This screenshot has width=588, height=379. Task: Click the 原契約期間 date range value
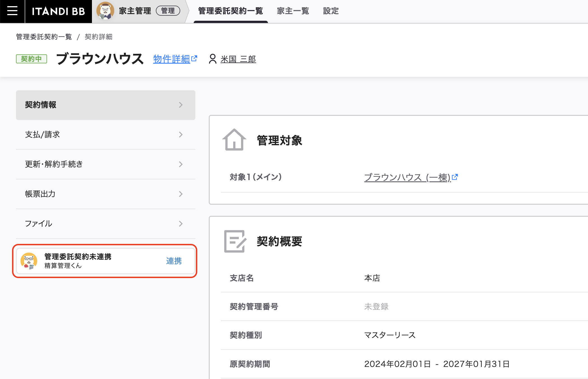[x=437, y=364]
